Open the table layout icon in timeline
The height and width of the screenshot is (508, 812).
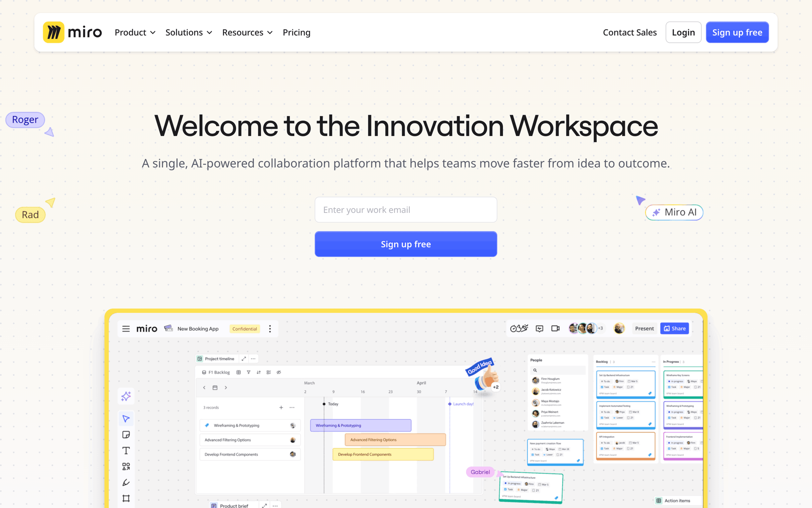pos(239,373)
